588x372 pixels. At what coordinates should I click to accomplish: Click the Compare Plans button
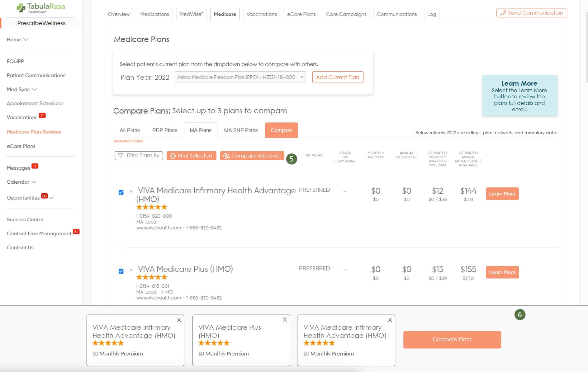(452, 340)
